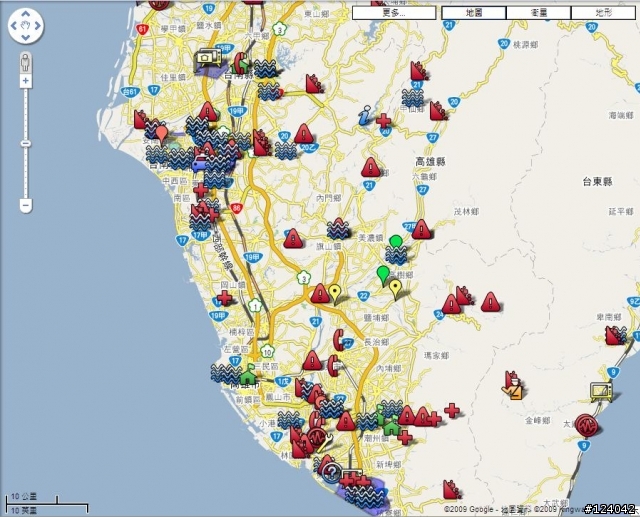Pan the map up with the top arrow

25,14
